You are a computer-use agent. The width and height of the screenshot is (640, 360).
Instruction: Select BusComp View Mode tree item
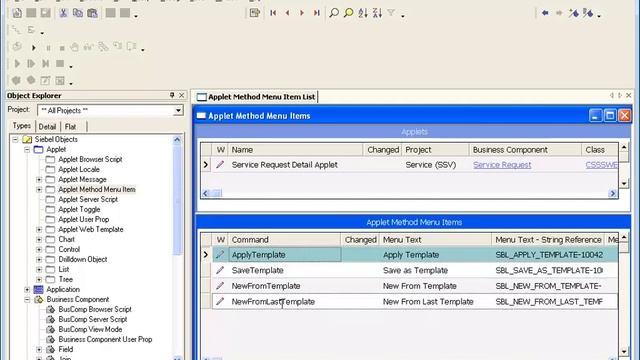(x=90, y=329)
